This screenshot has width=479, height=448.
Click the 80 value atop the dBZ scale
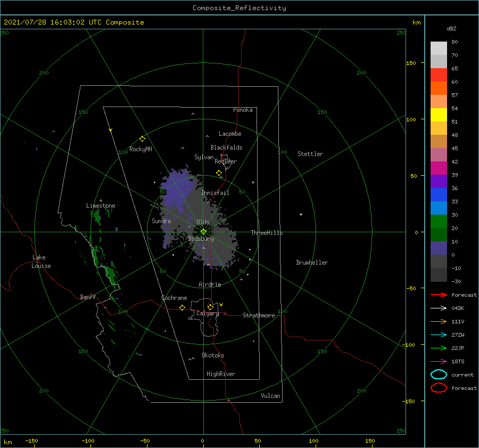(x=455, y=42)
